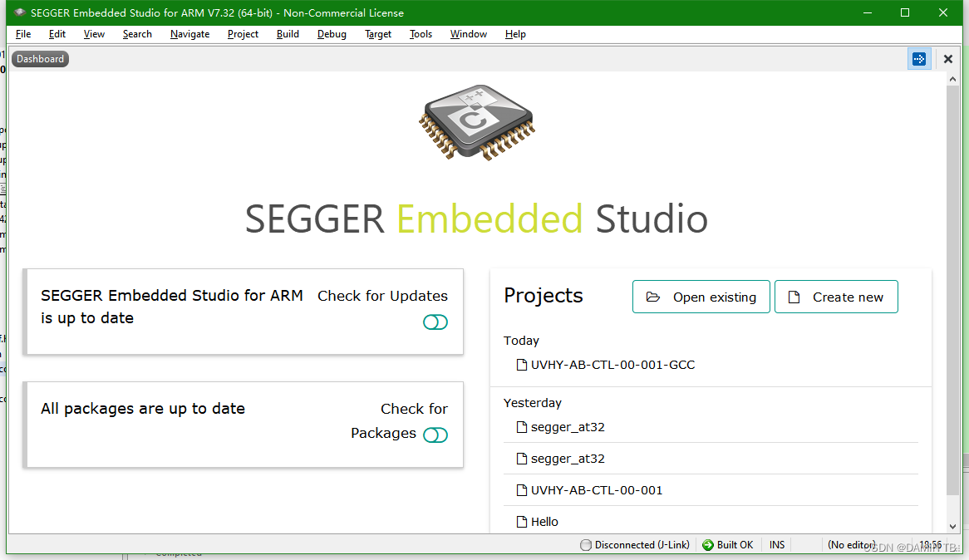Click dashboard scrollbar down arrow
This screenshot has width=969, height=560.
click(952, 527)
